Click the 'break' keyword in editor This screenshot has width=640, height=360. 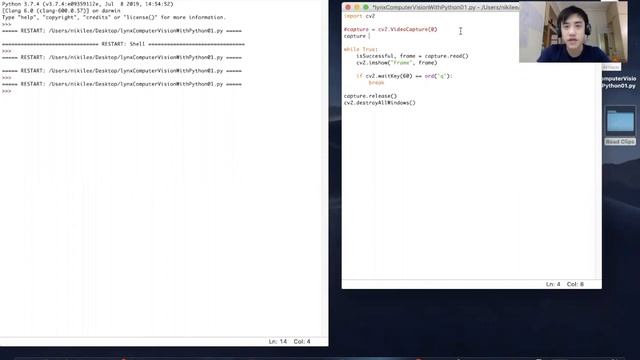coord(376,82)
